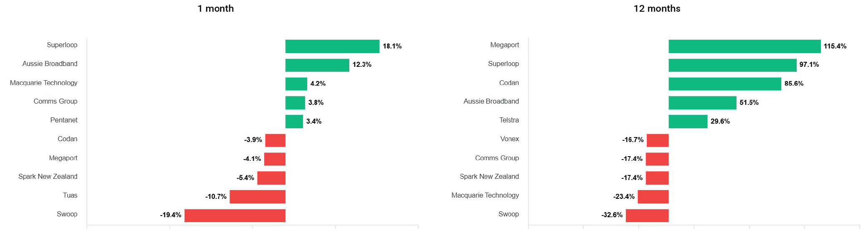This screenshot has width=868, height=231.
Task: Click the "1 month" chart title
Action: coord(215,9)
